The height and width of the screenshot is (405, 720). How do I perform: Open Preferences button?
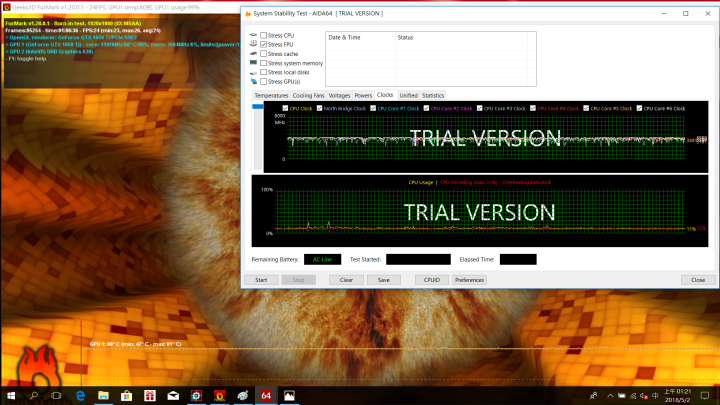pos(469,280)
